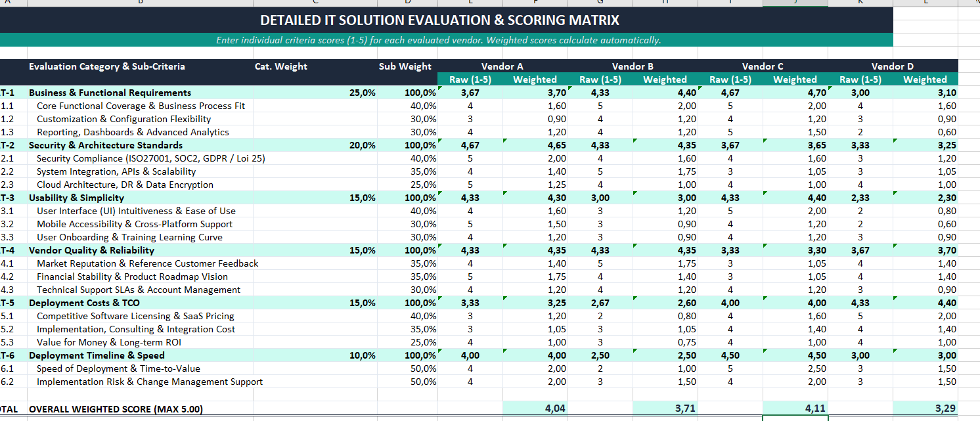Click the Usability & Simplicity category label
Viewport: 980px width, 421px height.
76,198
